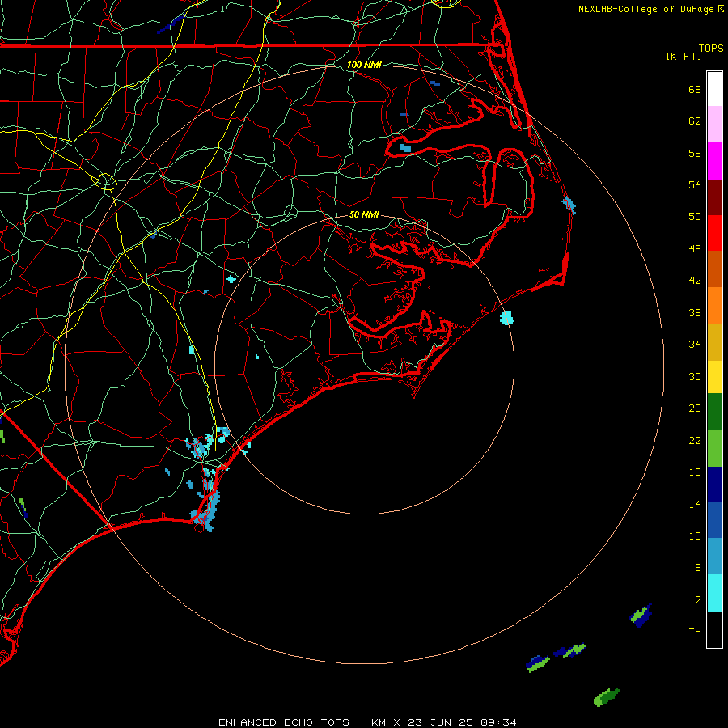Click the '22' legend value

click(695, 440)
